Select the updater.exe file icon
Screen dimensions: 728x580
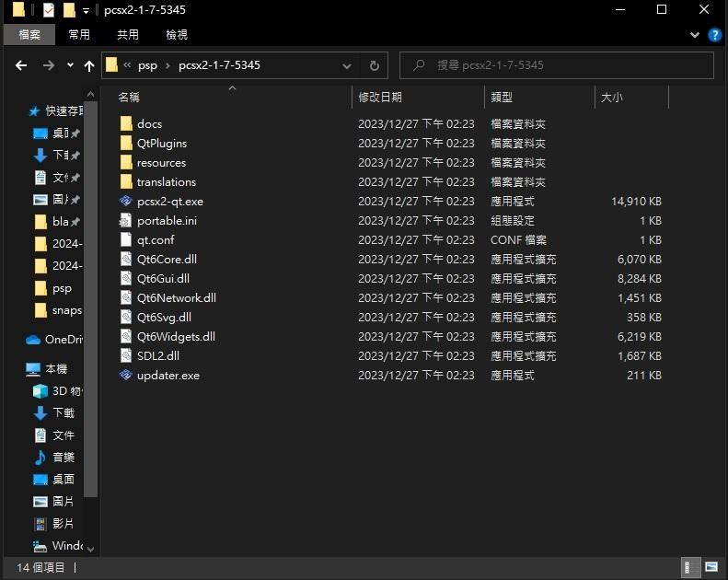coord(127,375)
